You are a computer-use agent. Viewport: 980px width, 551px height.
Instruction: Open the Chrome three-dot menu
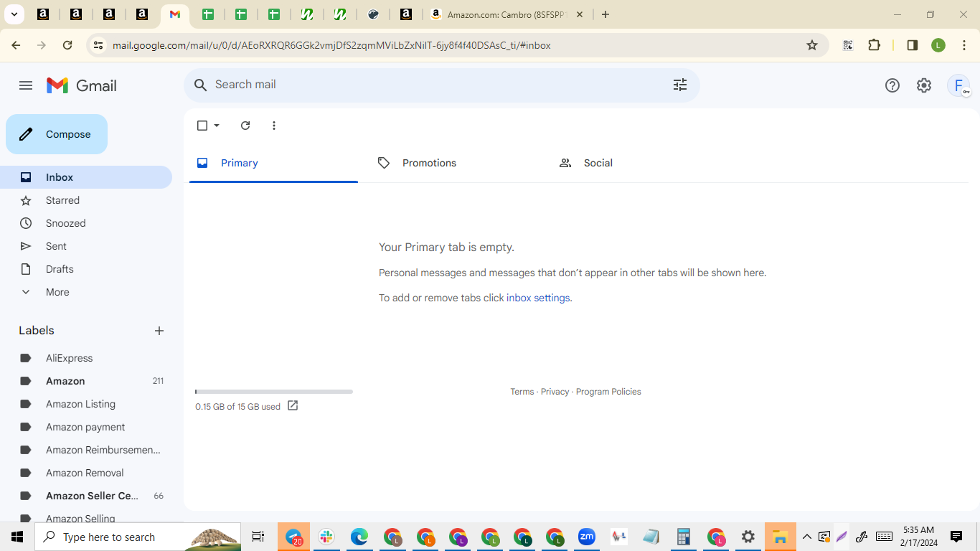click(x=964, y=45)
